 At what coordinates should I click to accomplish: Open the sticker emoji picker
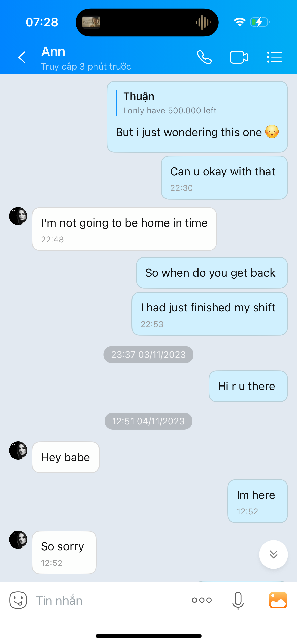(x=18, y=600)
